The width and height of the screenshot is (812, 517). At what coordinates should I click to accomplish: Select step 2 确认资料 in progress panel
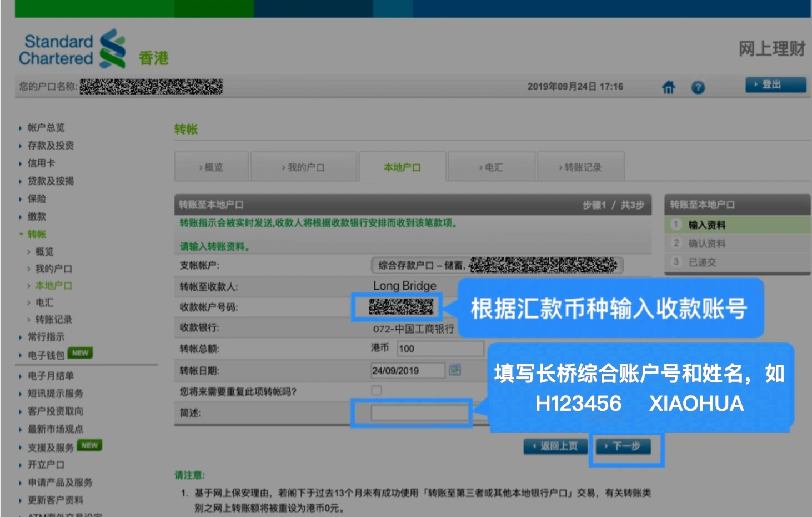coord(738,243)
